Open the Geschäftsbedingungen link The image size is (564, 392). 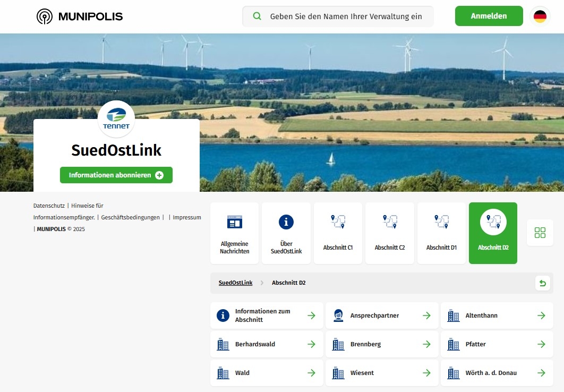[130, 217]
